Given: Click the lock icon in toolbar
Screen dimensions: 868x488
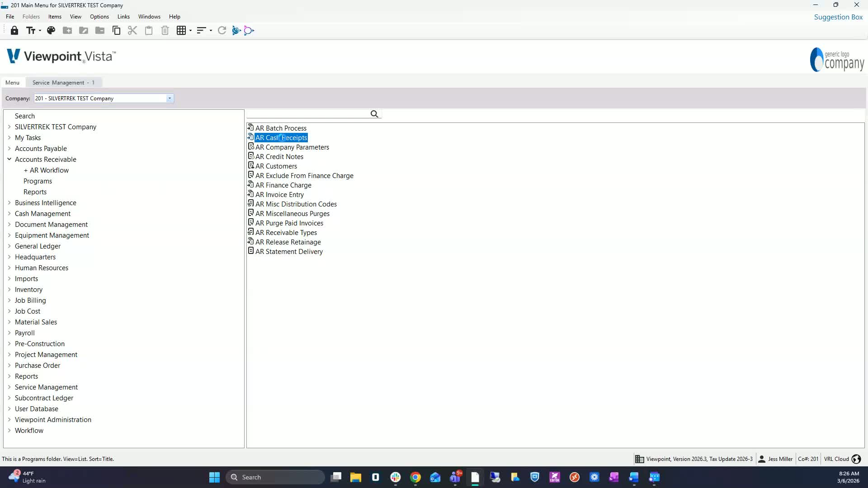Looking at the screenshot, I should [14, 31].
